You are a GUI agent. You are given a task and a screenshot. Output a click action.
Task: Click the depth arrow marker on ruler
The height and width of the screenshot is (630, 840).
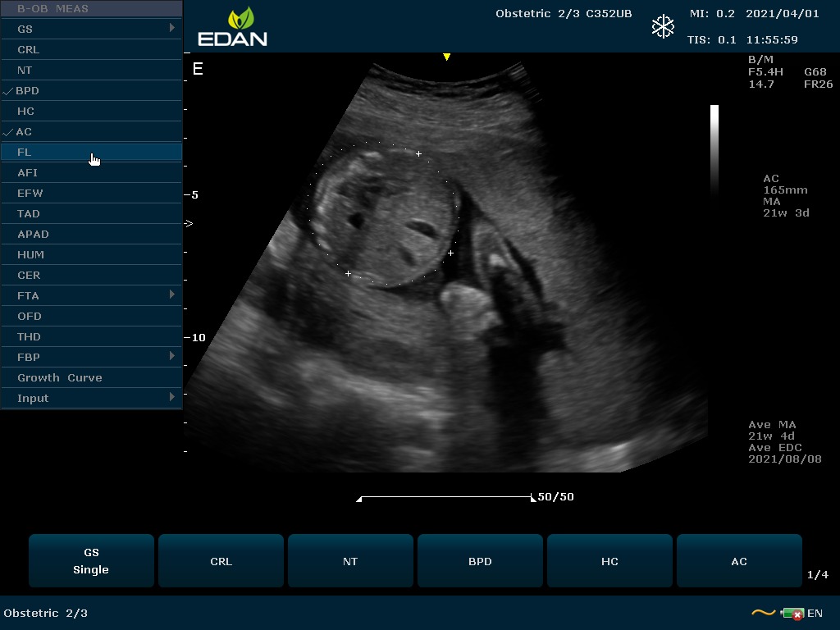click(x=189, y=223)
